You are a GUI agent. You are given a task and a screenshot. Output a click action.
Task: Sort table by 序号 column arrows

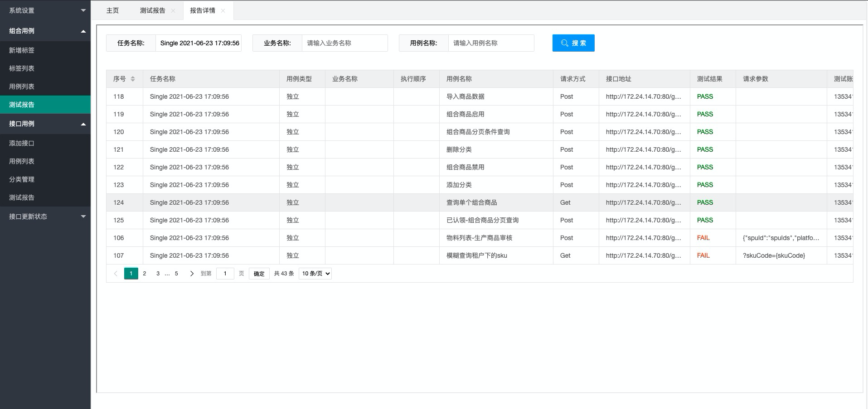(133, 79)
